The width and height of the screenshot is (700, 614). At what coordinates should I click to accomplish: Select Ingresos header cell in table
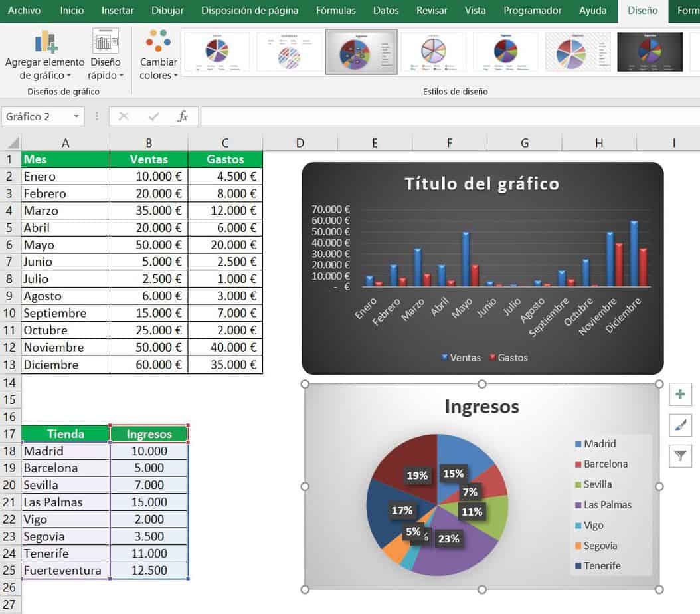[149, 434]
